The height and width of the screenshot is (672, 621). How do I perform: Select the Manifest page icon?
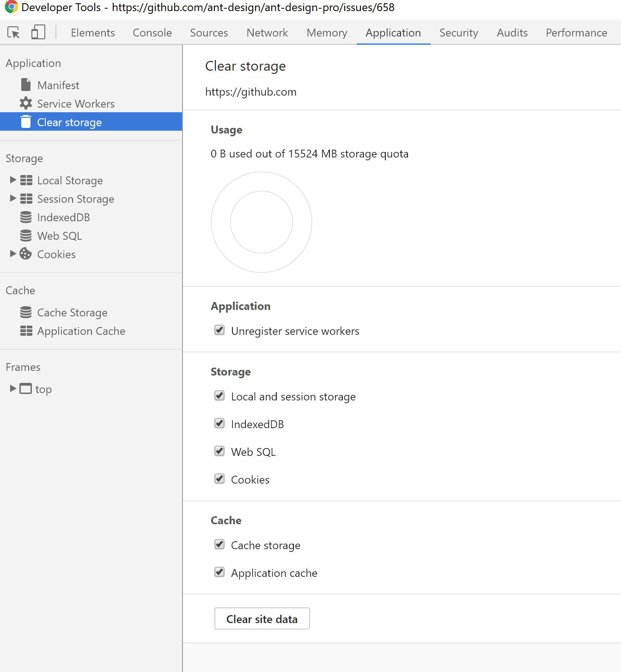pos(26,85)
